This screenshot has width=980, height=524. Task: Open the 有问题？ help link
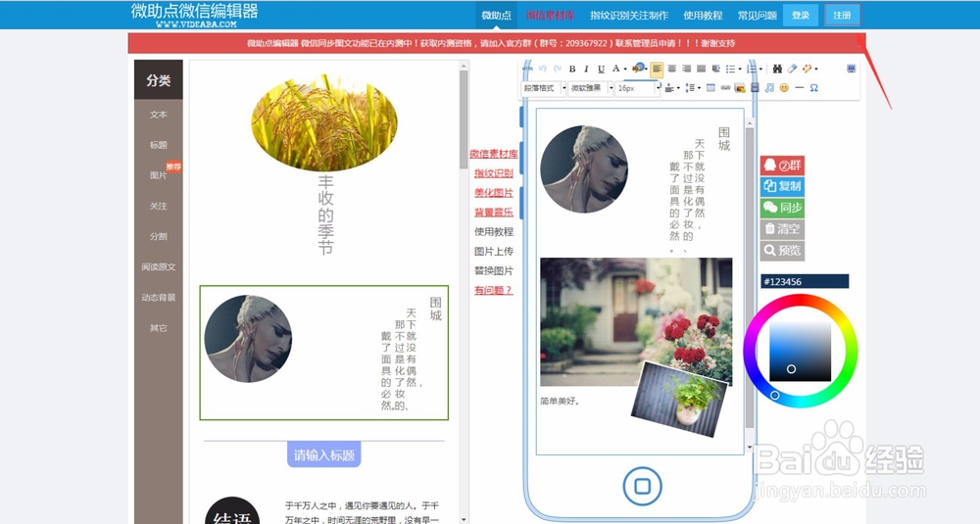tap(493, 290)
